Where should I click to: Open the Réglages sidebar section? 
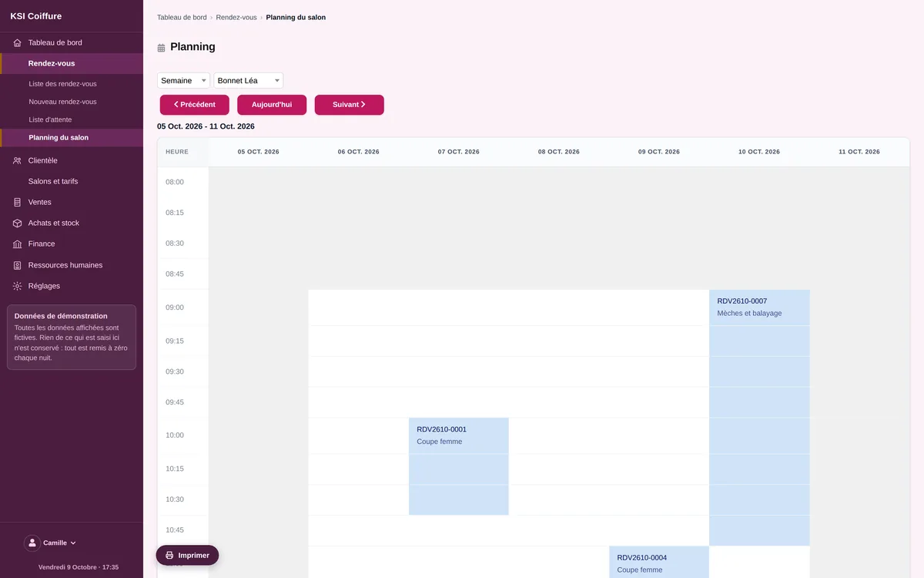point(72,286)
